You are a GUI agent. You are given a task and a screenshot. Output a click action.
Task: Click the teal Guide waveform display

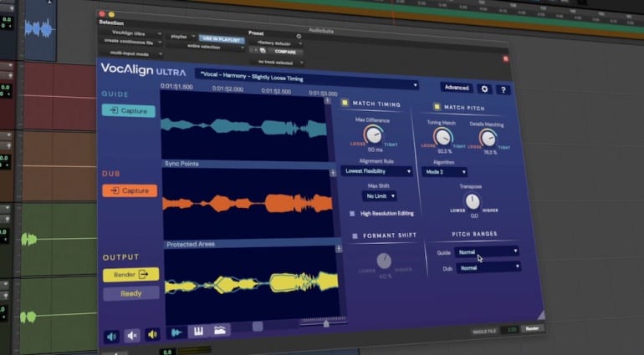[x=245, y=126]
